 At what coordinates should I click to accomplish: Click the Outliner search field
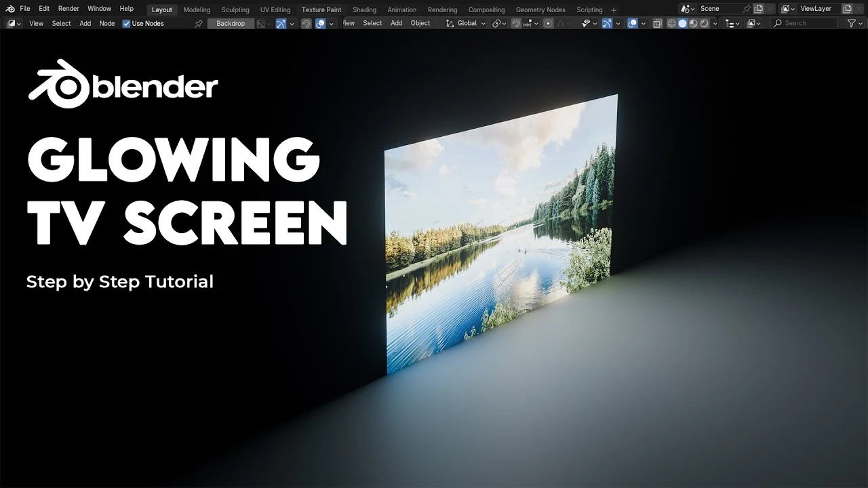(x=805, y=23)
